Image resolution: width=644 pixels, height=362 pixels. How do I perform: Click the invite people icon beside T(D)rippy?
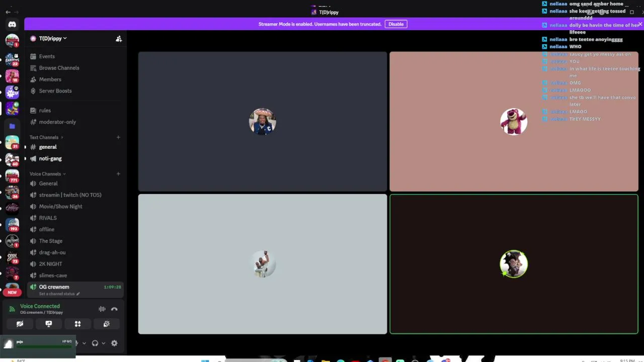click(119, 39)
